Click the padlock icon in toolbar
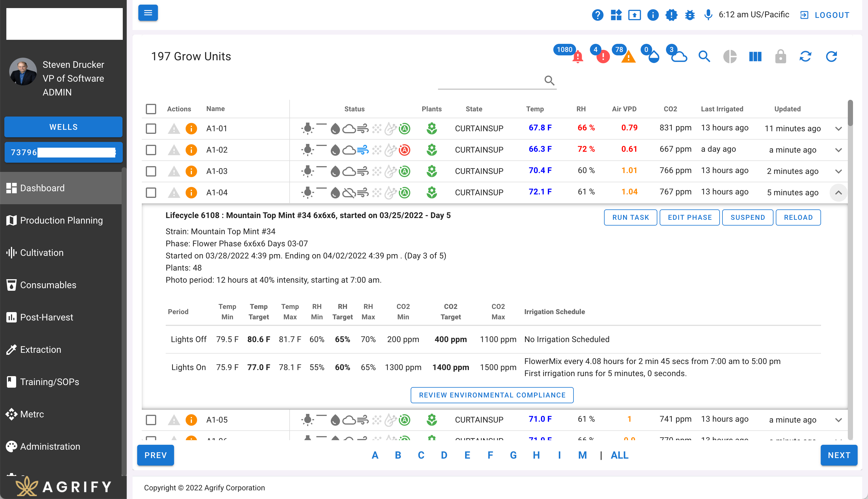 (x=780, y=57)
